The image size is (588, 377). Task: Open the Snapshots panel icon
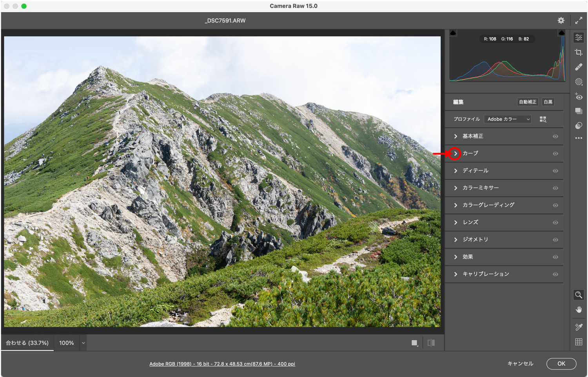click(x=579, y=111)
